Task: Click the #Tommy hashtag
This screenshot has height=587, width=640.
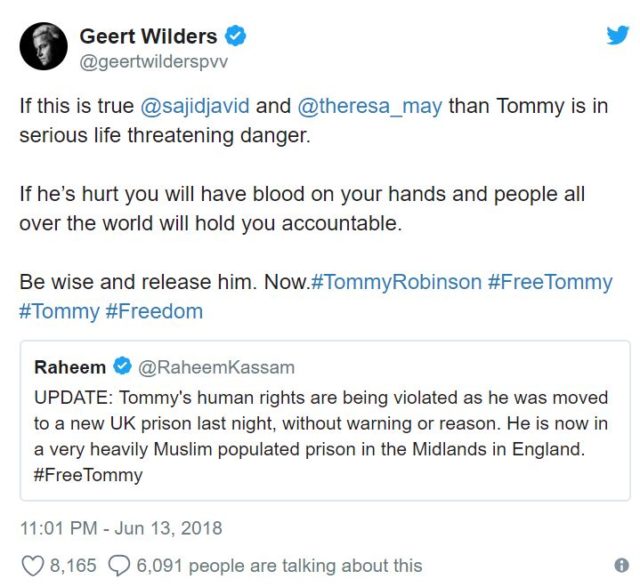Action: click(x=59, y=311)
